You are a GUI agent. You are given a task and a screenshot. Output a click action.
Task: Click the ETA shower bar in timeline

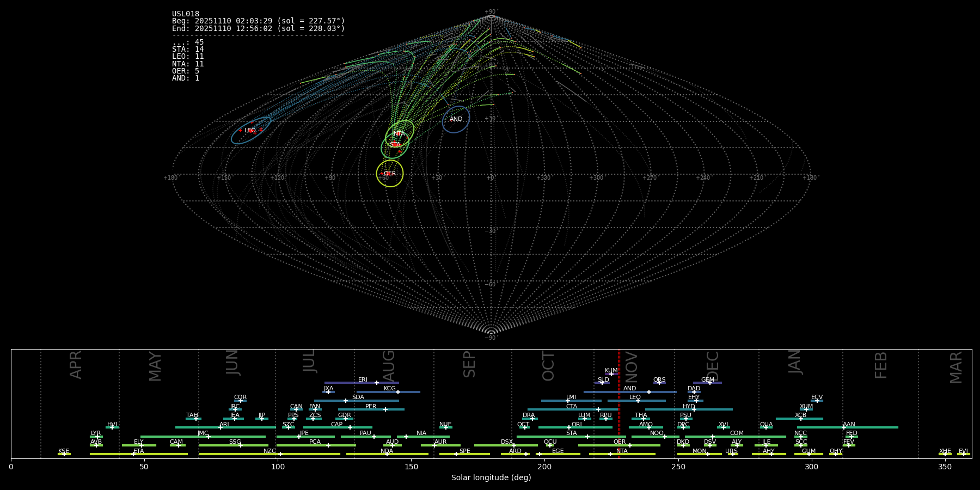pyautogui.click(x=138, y=454)
